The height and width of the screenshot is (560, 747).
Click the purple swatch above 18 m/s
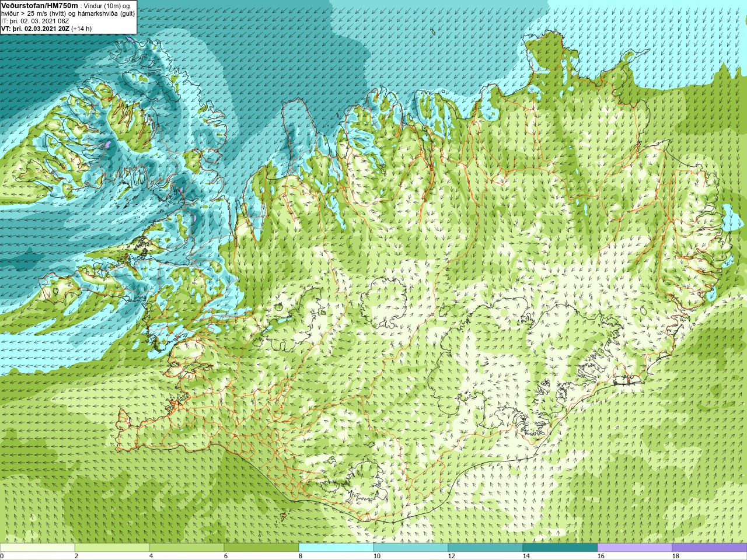point(710,548)
